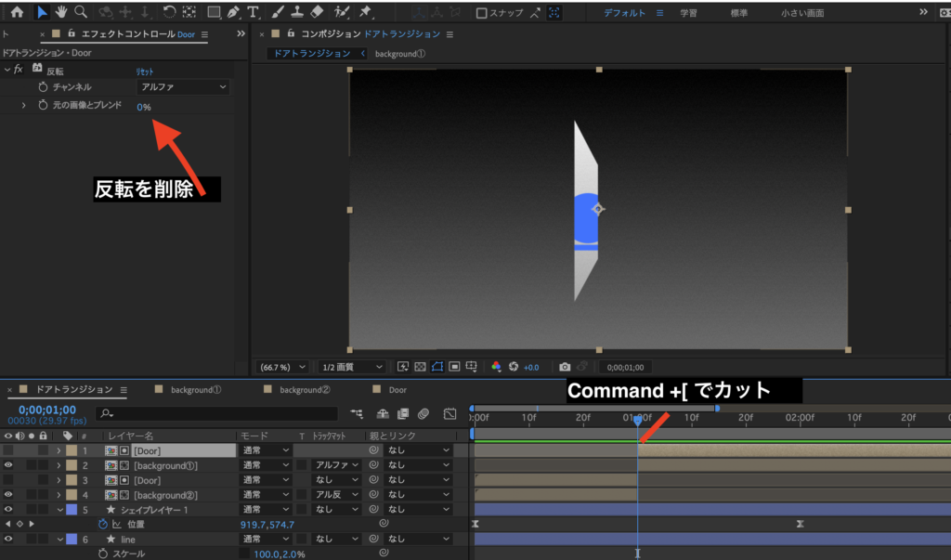Hide the background① layer with eye icon
Screen dimensions: 951x560
point(8,465)
